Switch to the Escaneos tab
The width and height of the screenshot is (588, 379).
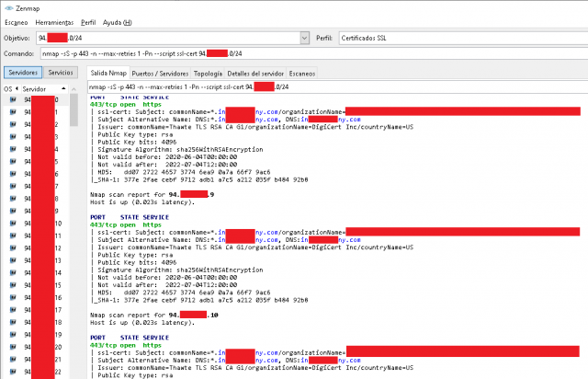(x=302, y=74)
